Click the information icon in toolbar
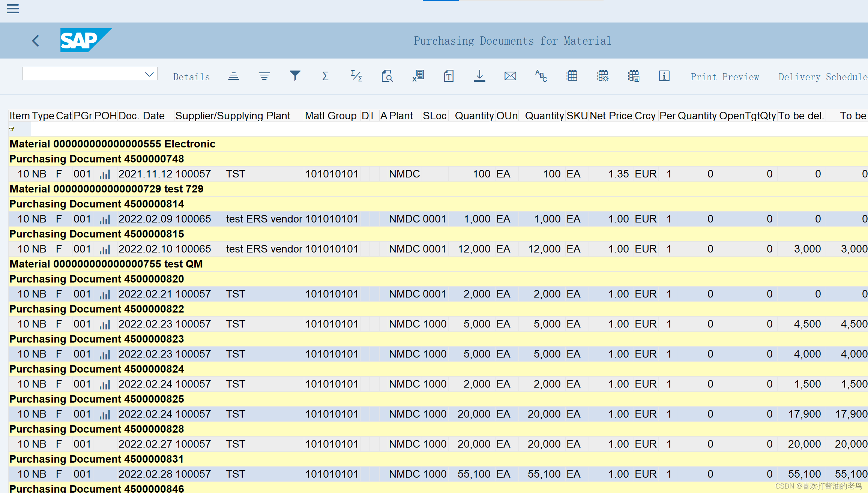868x493 pixels. point(664,76)
